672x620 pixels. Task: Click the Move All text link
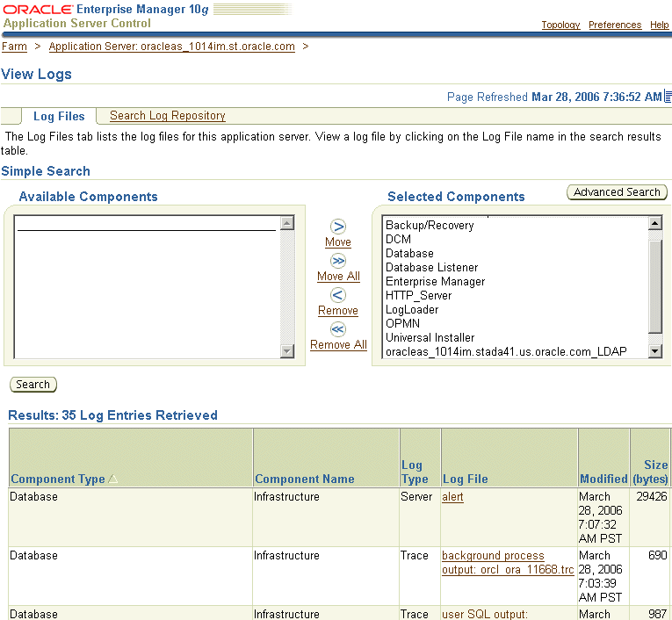(x=338, y=277)
